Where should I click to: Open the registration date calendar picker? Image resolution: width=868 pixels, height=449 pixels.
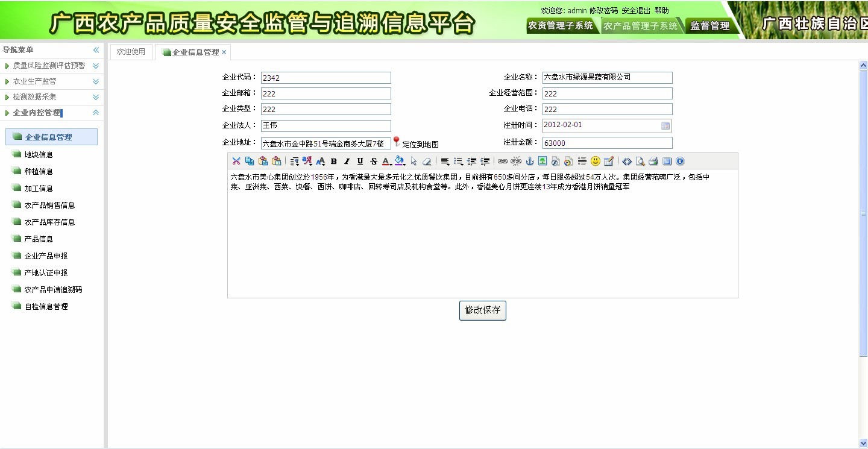coord(665,125)
